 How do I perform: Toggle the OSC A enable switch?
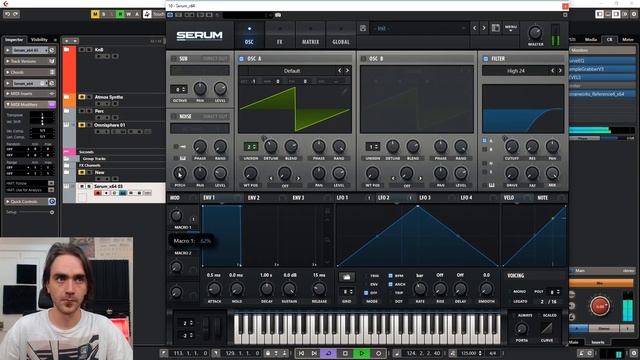(241, 59)
